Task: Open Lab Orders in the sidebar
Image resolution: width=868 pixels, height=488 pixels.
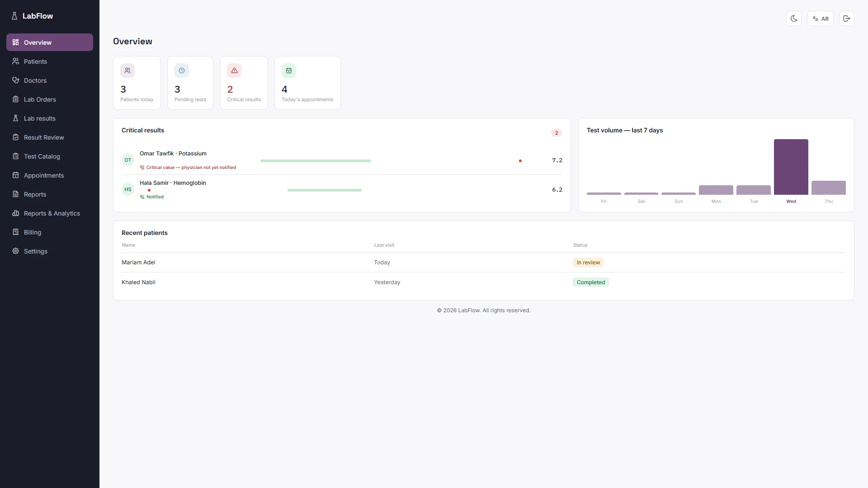Action: pos(50,99)
